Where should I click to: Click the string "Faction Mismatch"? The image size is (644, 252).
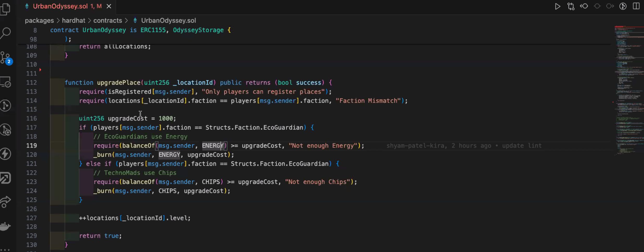[x=368, y=101]
